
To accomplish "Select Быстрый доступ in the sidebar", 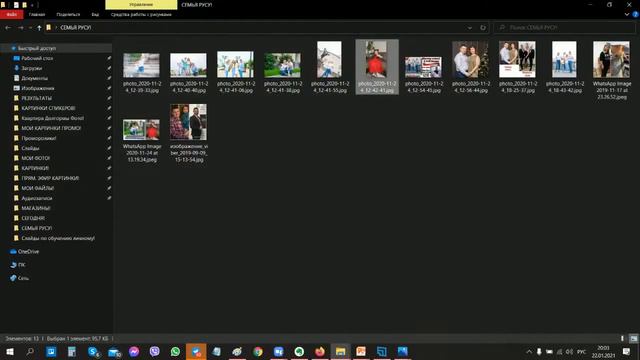I will (37, 48).
